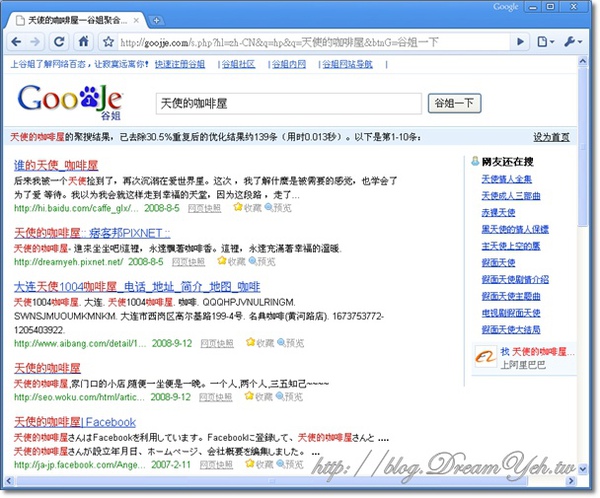Go back with the browser back arrow
Screen dimensions: 600x498
[16, 42]
